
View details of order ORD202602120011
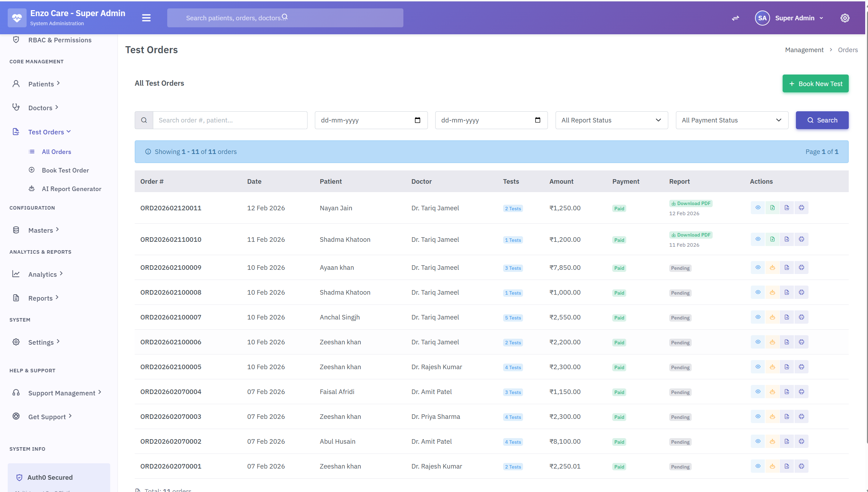tap(758, 207)
